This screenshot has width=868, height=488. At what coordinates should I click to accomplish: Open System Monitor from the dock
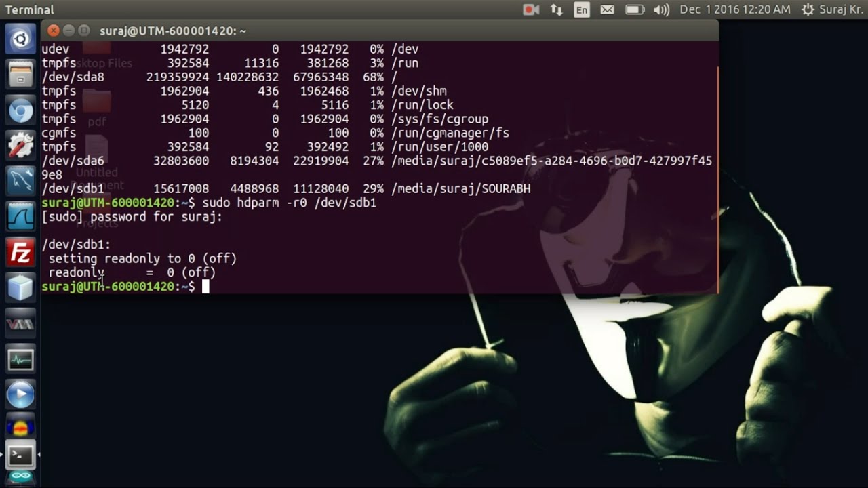[x=20, y=359]
